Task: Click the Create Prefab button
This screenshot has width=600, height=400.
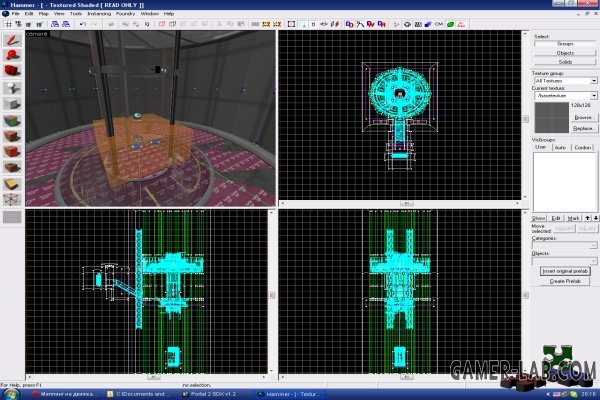Action: pos(565,281)
